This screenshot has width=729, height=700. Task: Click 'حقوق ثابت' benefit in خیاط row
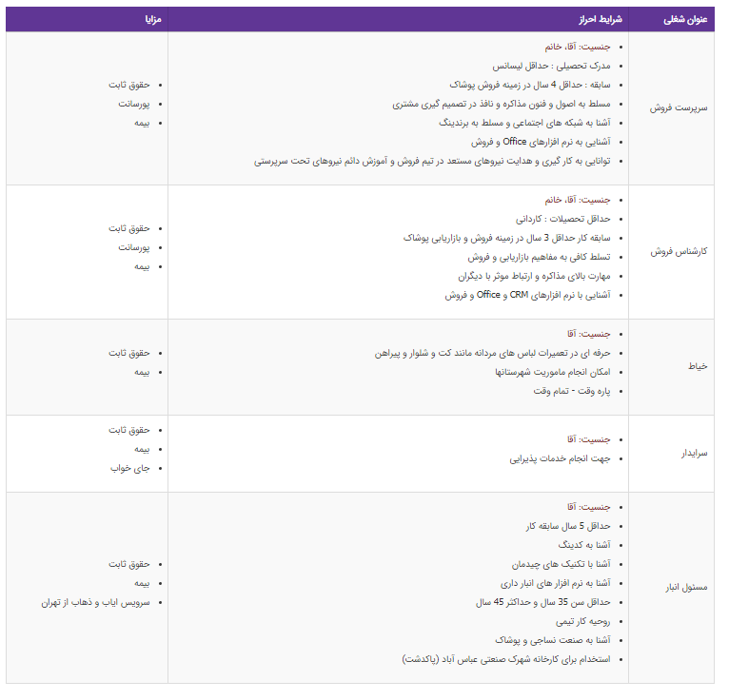[x=129, y=354]
